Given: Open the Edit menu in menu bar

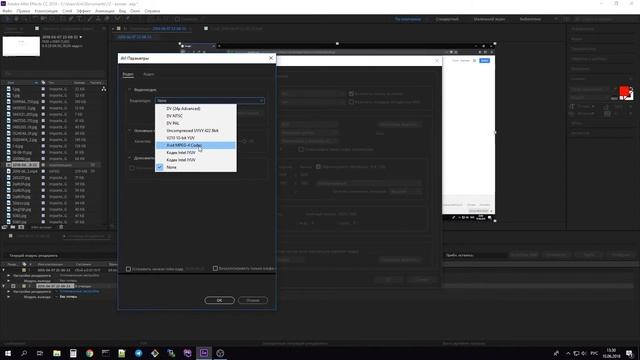Looking at the screenshot, I should [23, 11].
